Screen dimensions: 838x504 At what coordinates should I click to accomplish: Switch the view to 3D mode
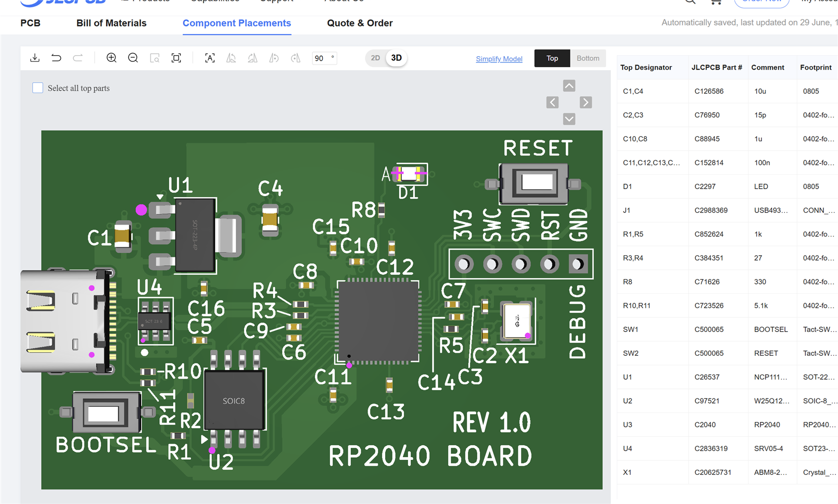397,58
